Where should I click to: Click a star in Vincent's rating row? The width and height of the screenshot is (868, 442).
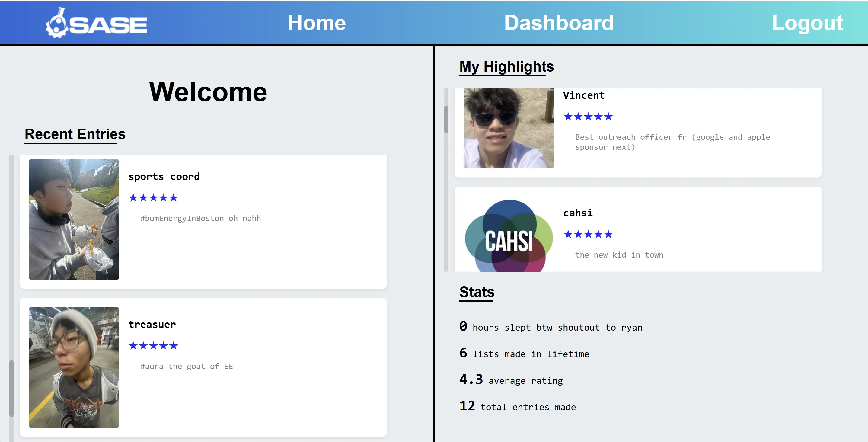pyautogui.click(x=588, y=116)
